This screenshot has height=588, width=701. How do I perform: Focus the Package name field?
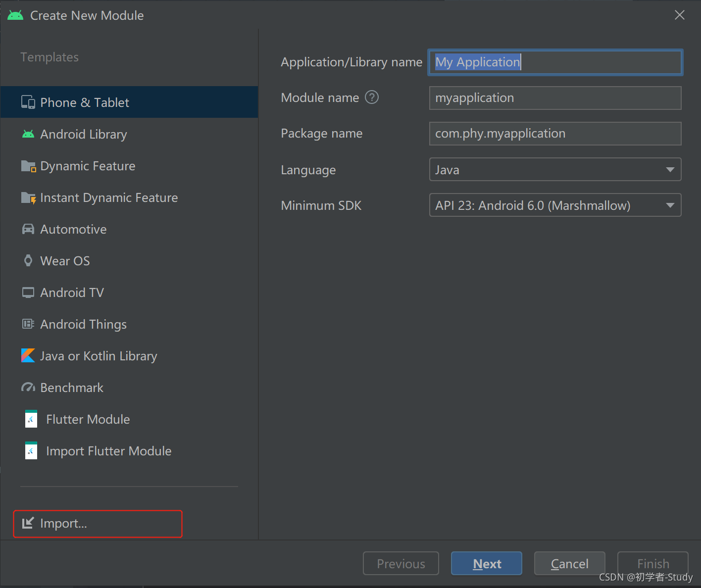(555, 134)
